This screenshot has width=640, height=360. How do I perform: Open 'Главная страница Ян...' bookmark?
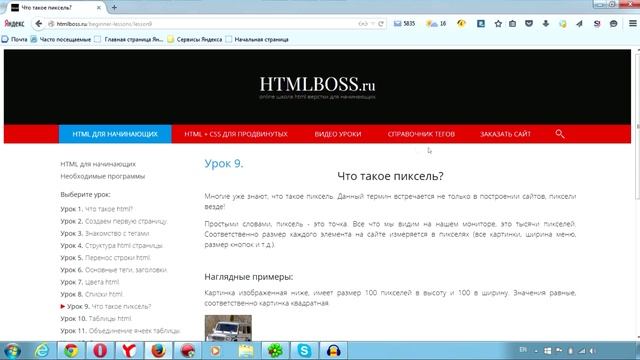(x=129, y=40)
